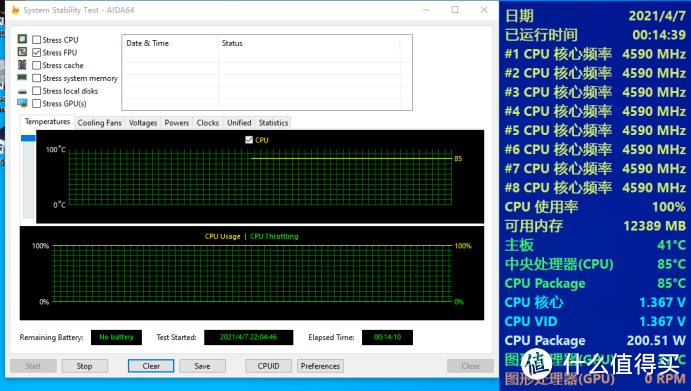Click the 主板 41°C row
The image size is (691, 391).
pos(595,245)
